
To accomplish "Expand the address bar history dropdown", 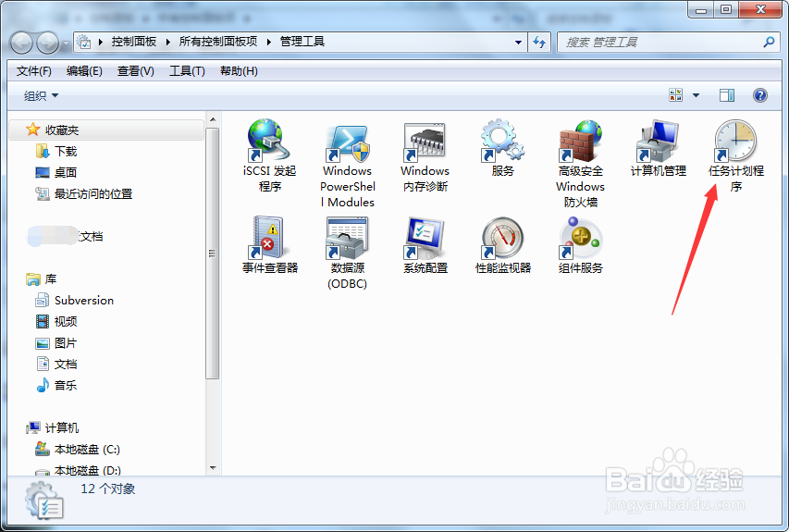I will coord(518,43).
